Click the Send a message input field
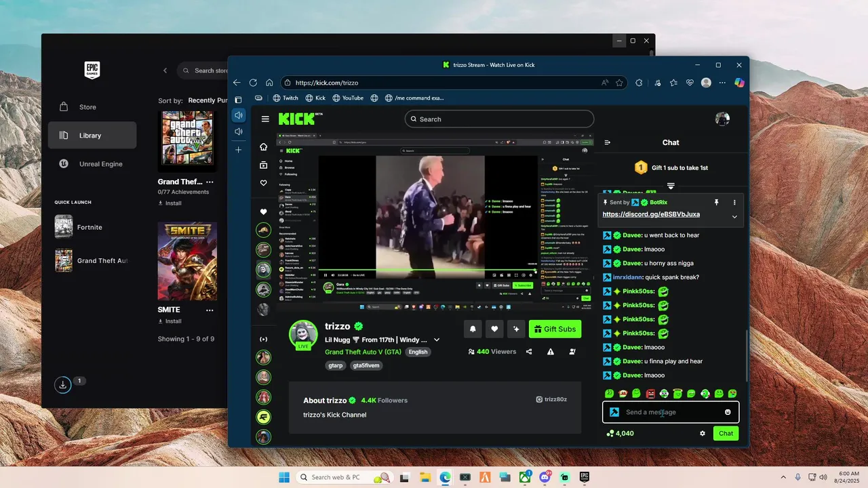 click(x=671, y=412)
